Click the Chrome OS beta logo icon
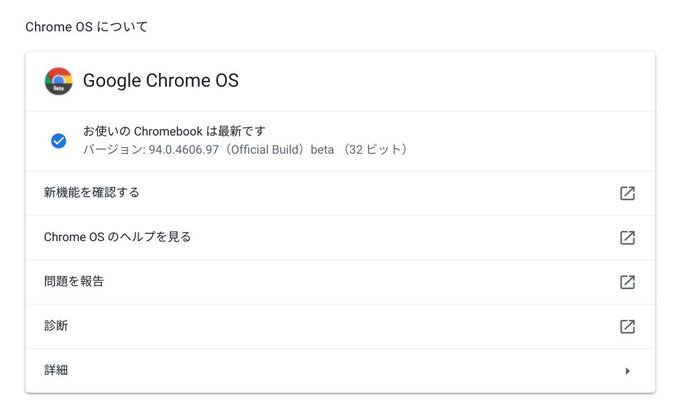Viewport: 680px width, 413px height. (x=59, y=81)
